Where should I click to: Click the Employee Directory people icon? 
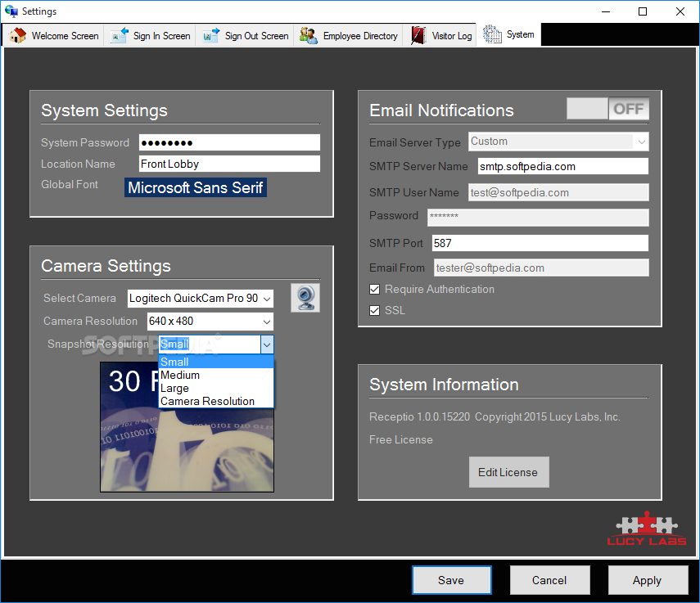309,35
